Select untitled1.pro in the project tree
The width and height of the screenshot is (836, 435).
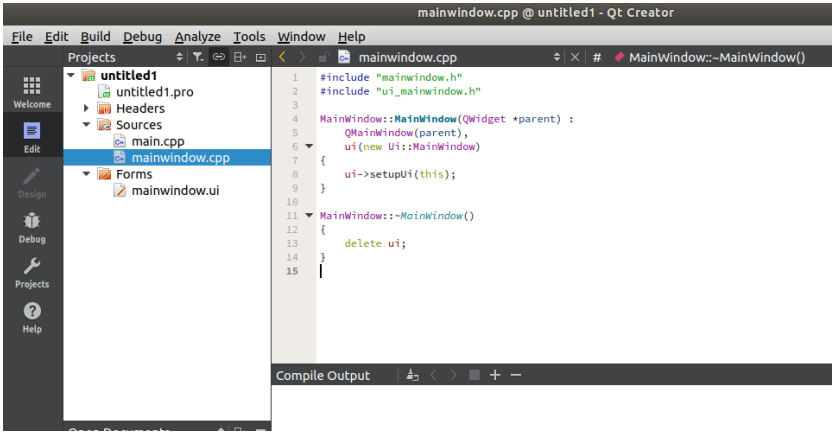(x=155, y=92)
